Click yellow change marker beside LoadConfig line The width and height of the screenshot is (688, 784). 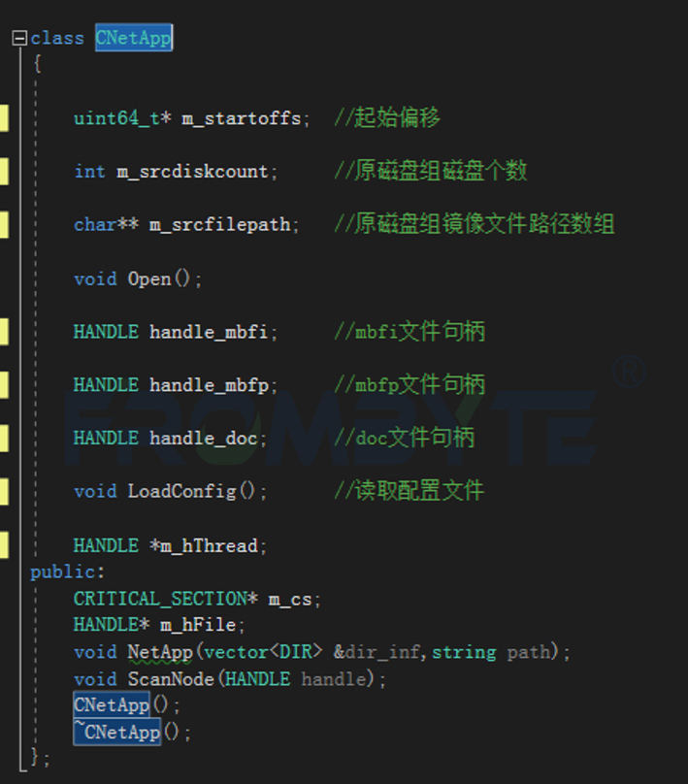click(x=4, y=491)
